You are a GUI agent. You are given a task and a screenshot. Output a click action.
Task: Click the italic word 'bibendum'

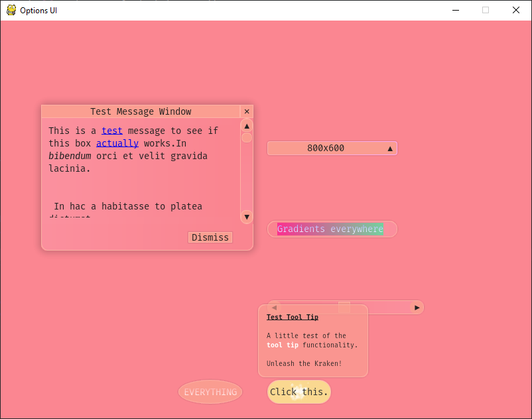70,156
